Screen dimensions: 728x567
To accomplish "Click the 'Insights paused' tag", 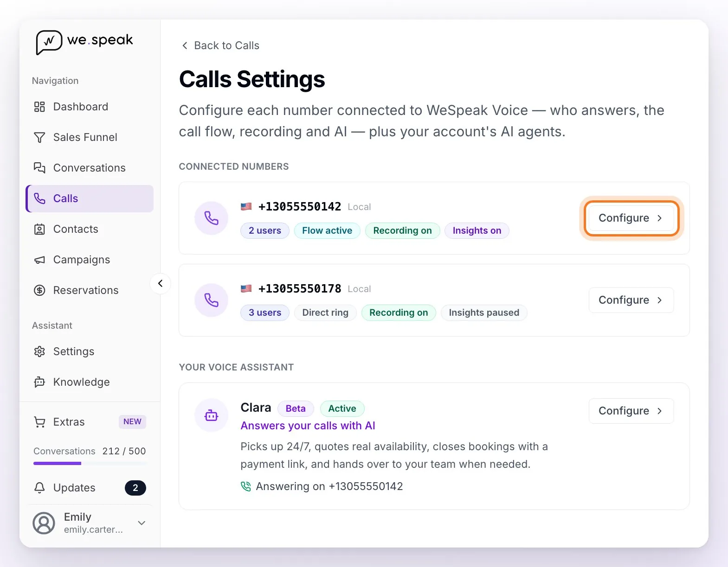I will (x=484, y=312).
